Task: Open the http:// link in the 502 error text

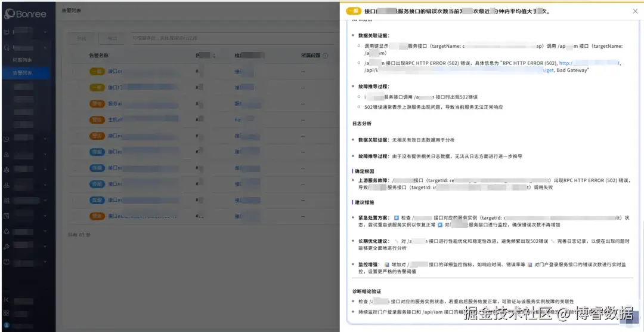Action: coord(589,63)
